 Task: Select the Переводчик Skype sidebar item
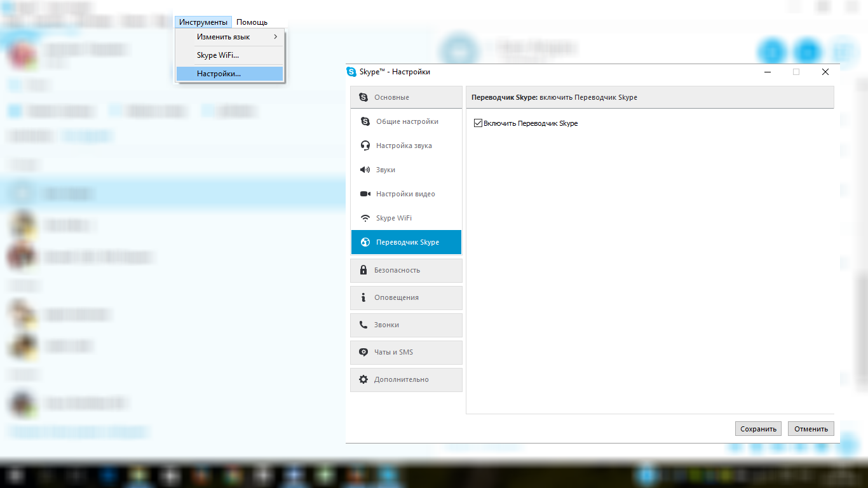click(406, 242)
